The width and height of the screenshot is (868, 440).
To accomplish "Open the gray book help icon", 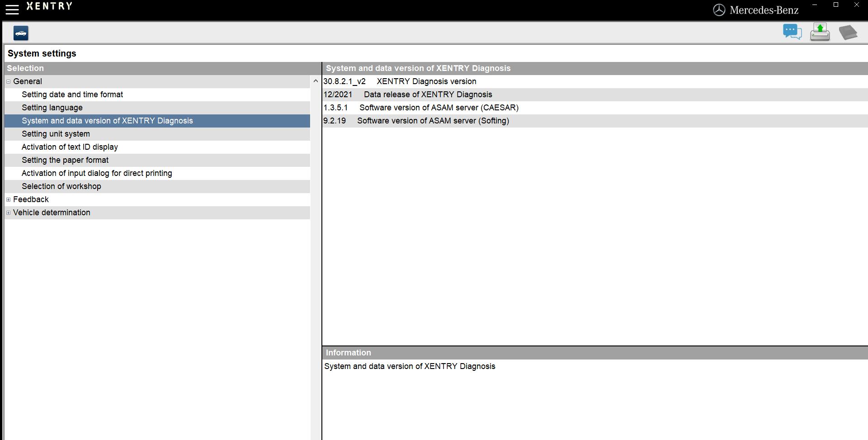I will 848,33.
